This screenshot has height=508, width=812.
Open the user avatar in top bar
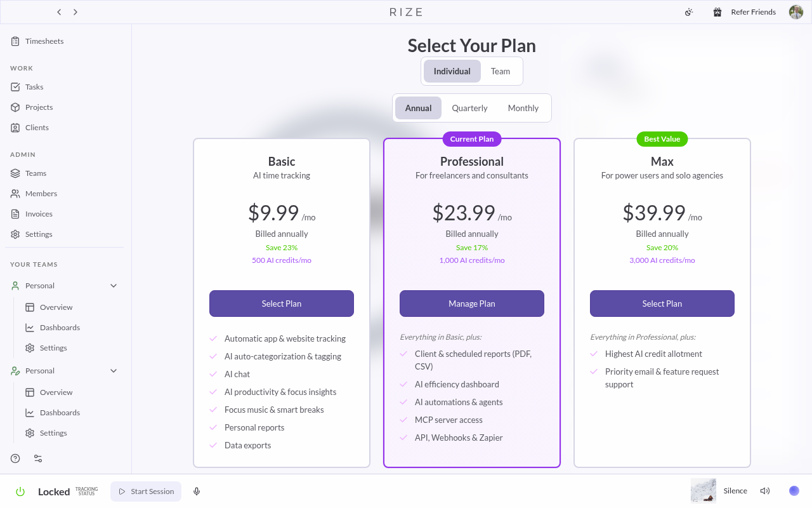click(x=796, y=12)
